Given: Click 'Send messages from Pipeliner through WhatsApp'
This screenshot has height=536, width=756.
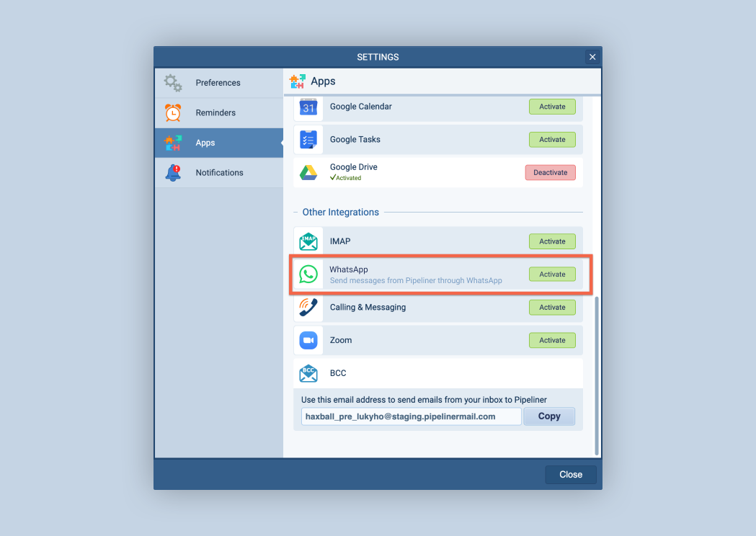Looking at the screenshot, I should [x=416, y=280].
